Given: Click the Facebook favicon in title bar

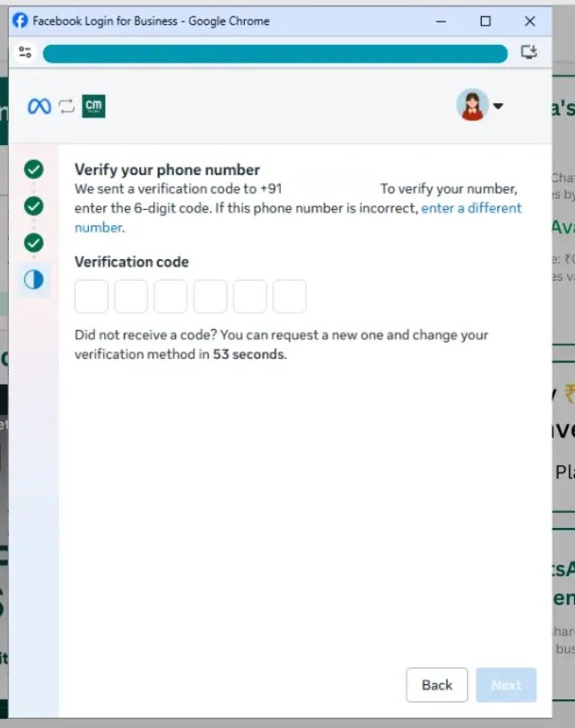Looking at the screenshot, I should tap(20, 21).
